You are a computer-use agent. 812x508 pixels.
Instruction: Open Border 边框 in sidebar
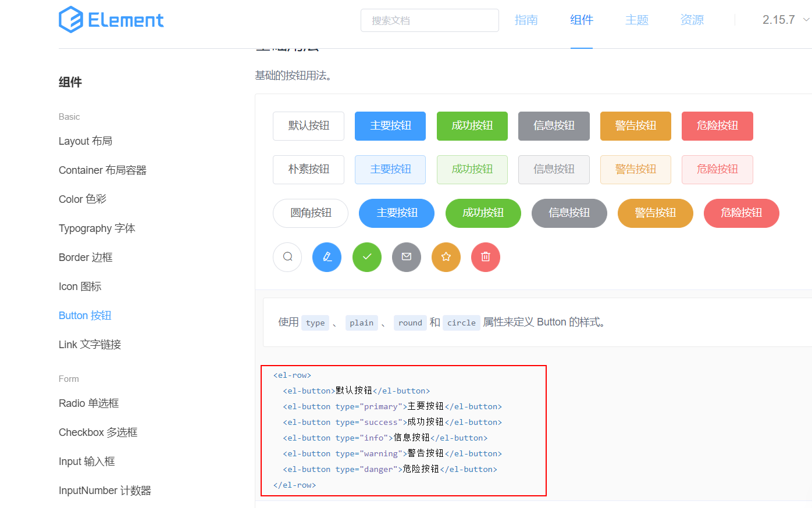(x=86, y=257)
